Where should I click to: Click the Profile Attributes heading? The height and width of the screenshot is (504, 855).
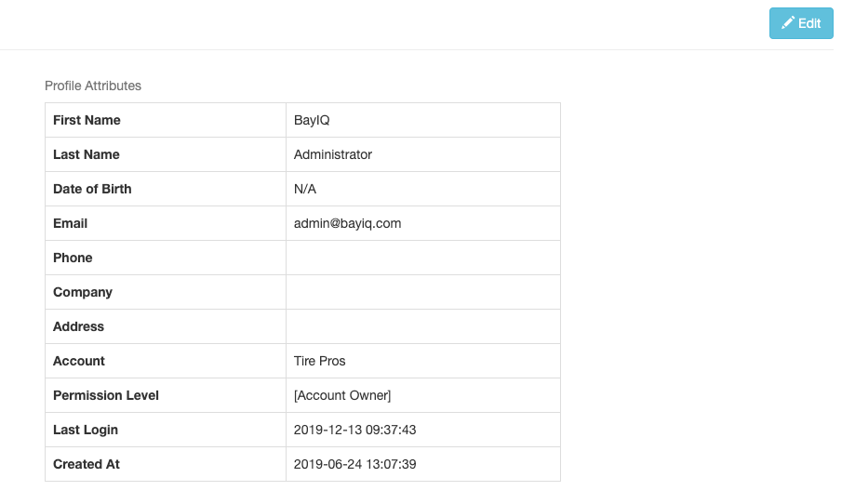click(93, 86)
